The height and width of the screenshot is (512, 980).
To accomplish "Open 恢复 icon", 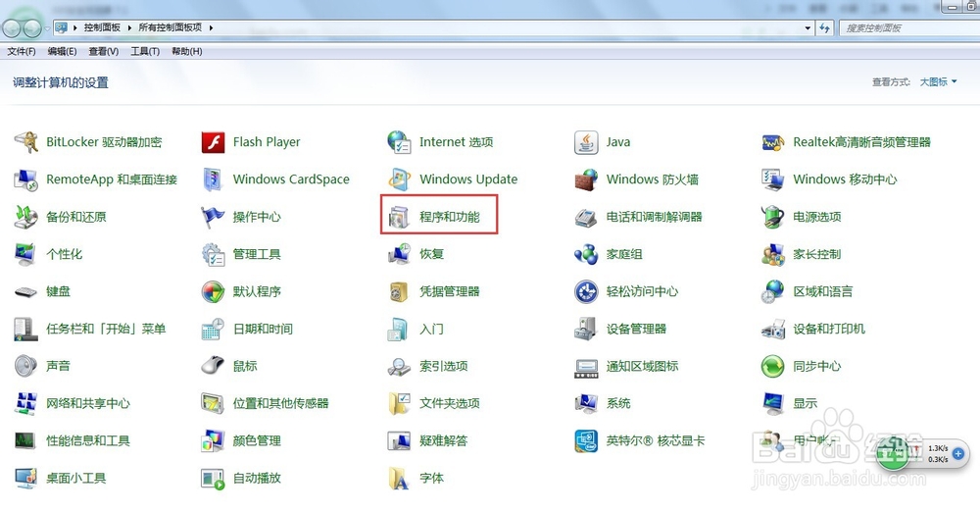I will pyautogui.click(x=399, y=255).
